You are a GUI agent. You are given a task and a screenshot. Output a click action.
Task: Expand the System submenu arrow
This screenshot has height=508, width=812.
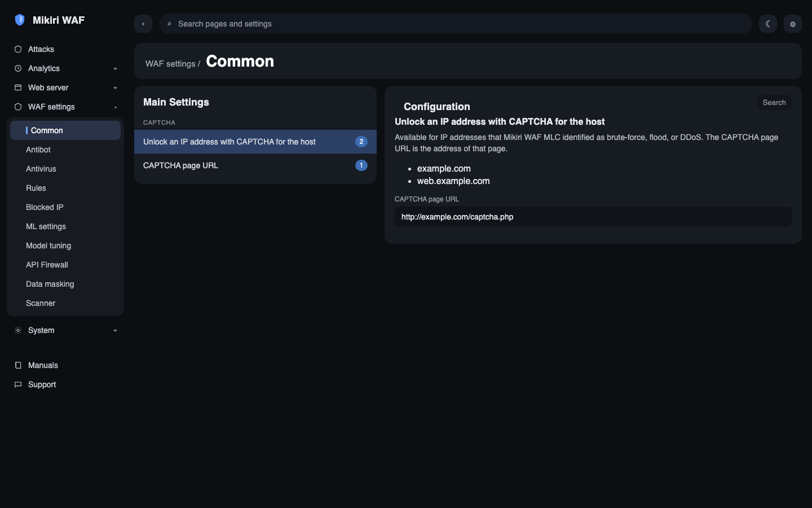115,331
